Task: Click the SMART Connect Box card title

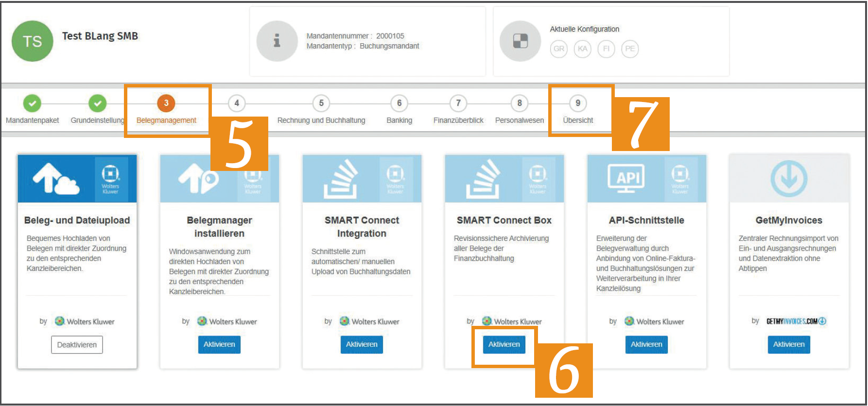Action: (x=504, y=220)
